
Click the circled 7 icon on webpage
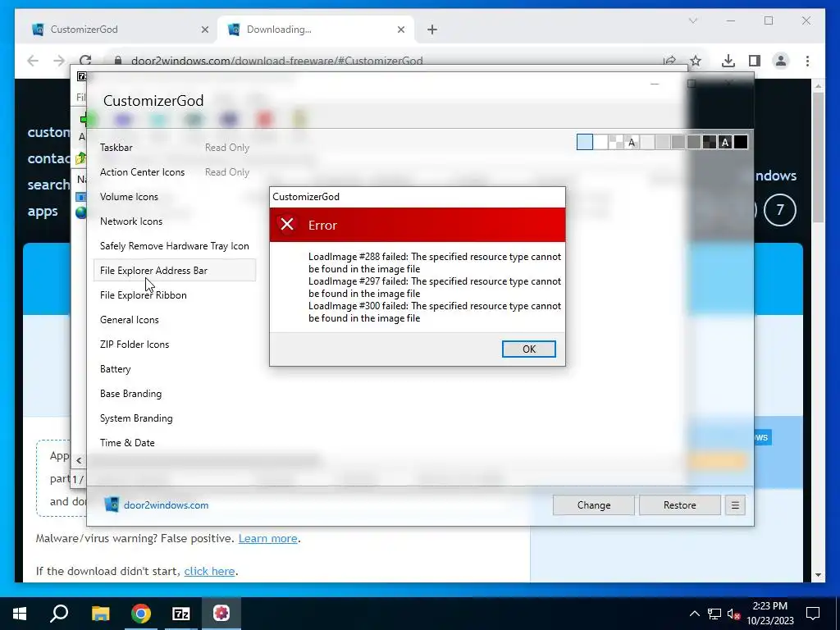[780, 209]
